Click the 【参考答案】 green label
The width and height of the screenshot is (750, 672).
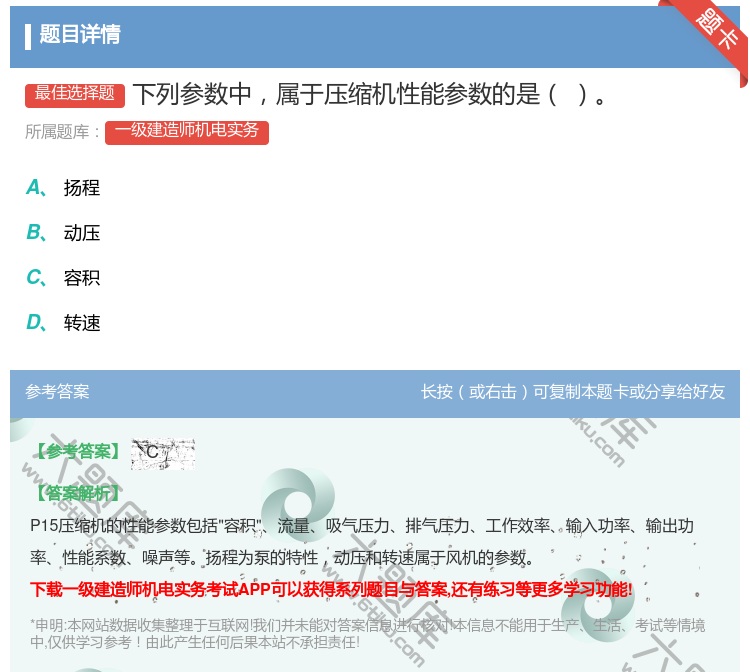[78, 451]
